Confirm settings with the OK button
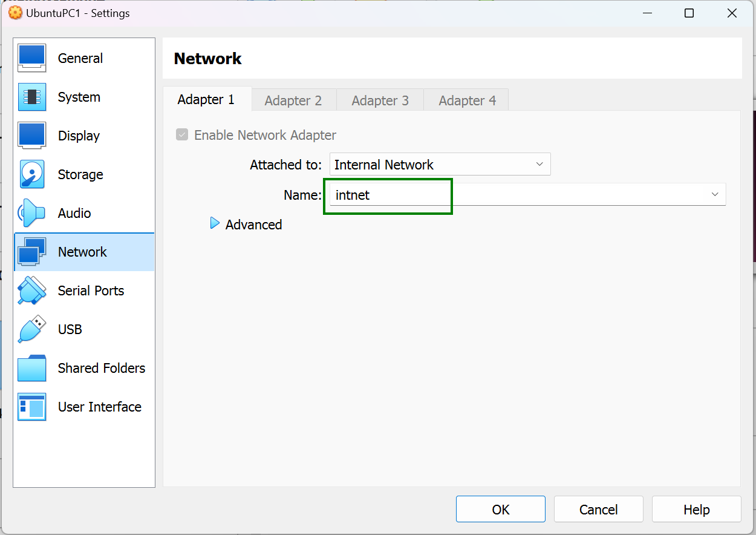Viewport: 756px width, 535px height. click(501, 509)
